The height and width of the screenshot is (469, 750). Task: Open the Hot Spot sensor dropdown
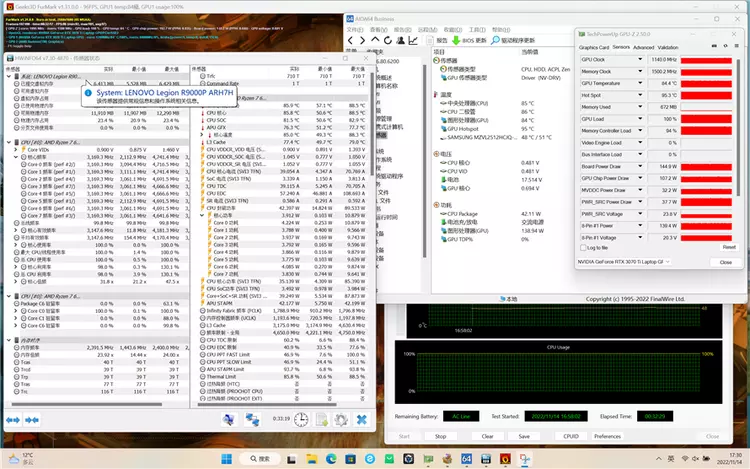pos(640,95)
